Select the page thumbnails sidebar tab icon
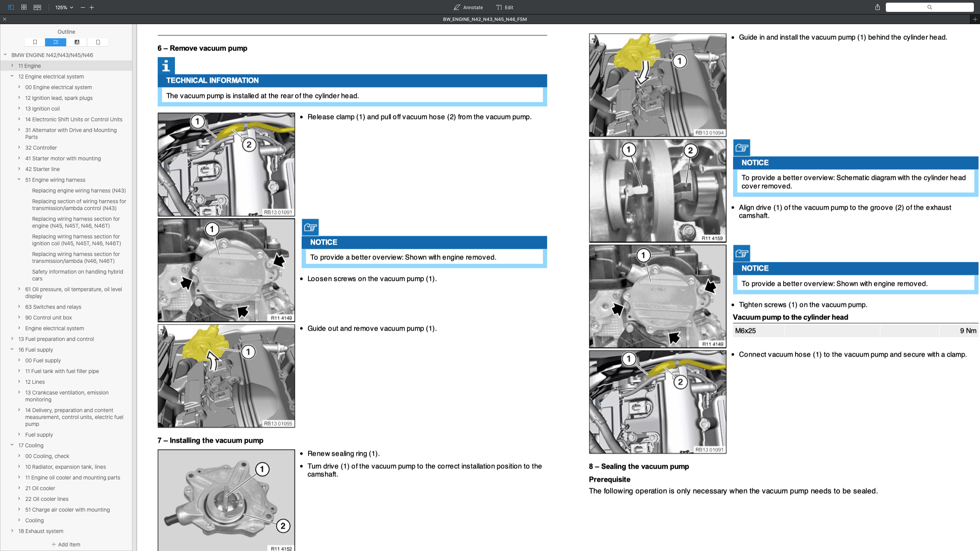The image size is (980, 551). coord(98,42)
